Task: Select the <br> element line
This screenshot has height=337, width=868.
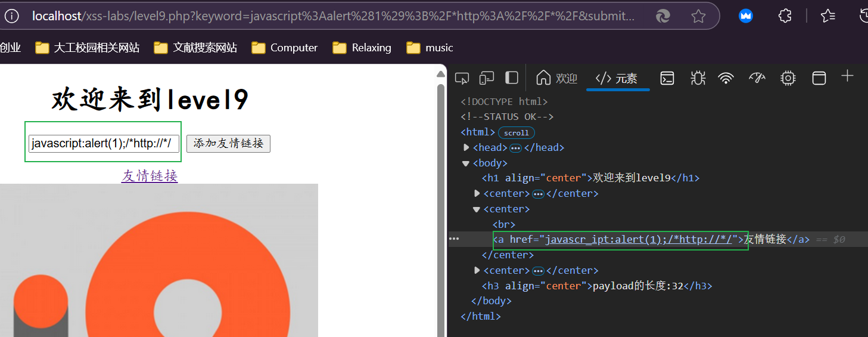Action: (504, 224)
